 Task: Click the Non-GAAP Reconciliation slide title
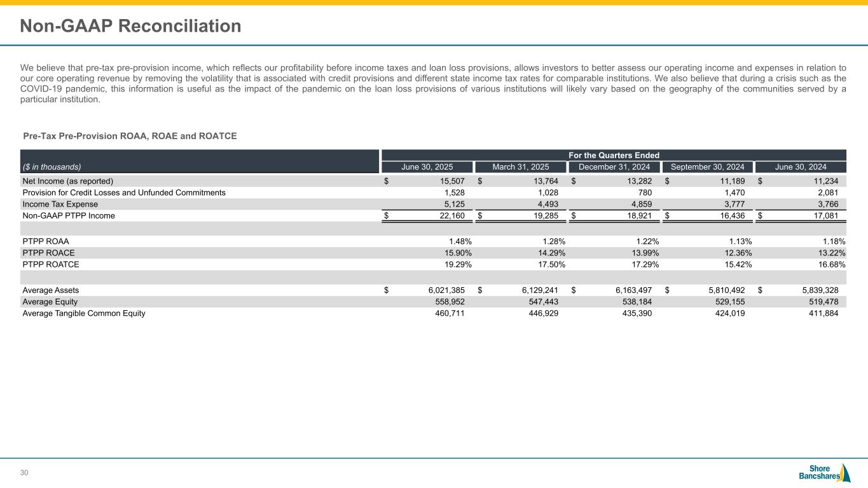(x=130, y=26)
